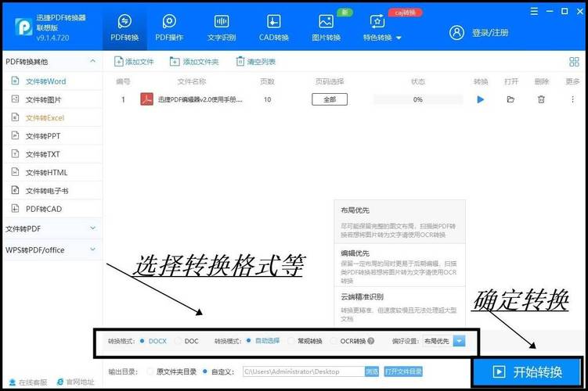Expand the WPS转PDF/office sidebar section
This screenshot has width=588, height=391.
tap(51, 249)
